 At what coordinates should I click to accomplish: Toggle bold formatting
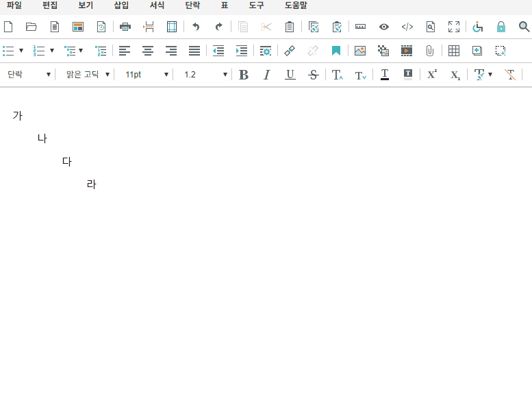244,75
